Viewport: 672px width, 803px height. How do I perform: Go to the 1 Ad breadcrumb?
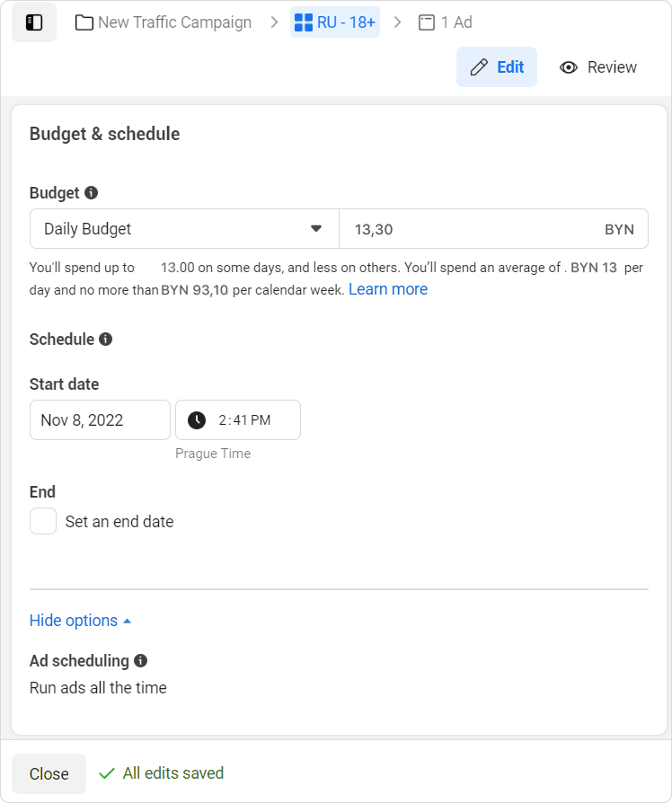[x=456, y=22]
